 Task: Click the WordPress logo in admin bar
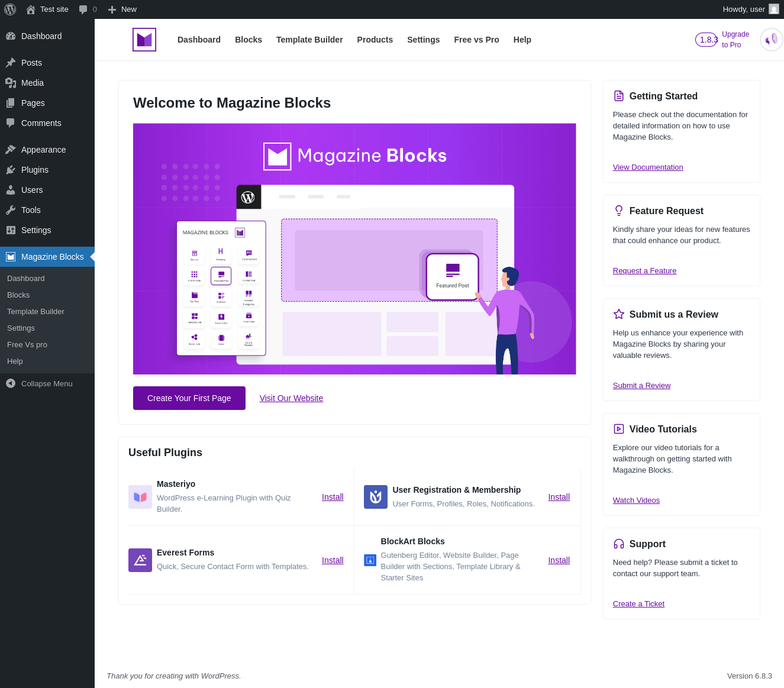[x=10, y=9]
